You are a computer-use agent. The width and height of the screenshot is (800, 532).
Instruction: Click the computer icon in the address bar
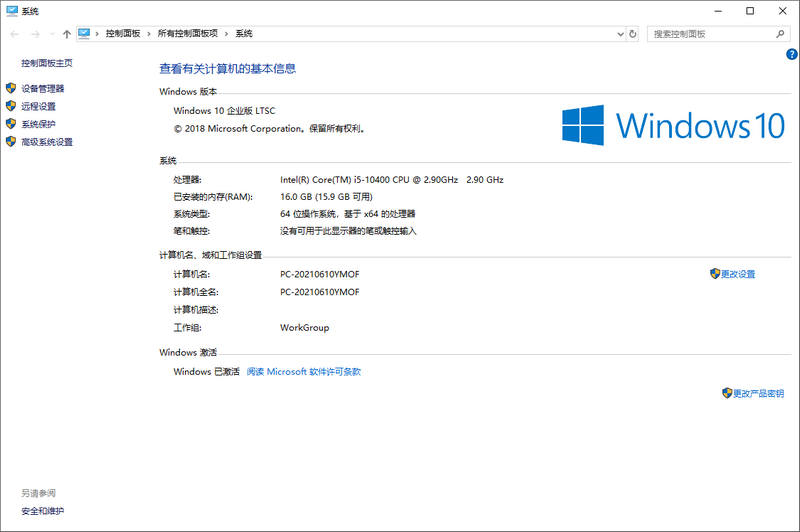[x=84, y=34]
